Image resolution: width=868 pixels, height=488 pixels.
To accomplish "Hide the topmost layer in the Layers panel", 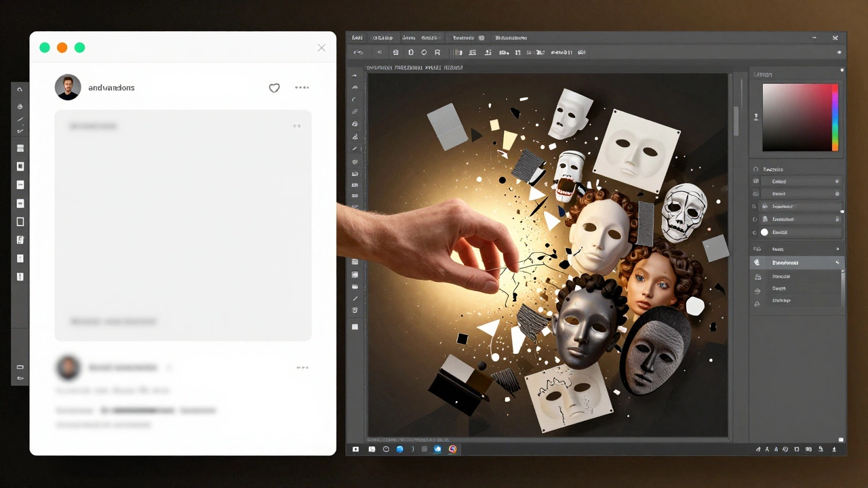I will click(755, 181).
